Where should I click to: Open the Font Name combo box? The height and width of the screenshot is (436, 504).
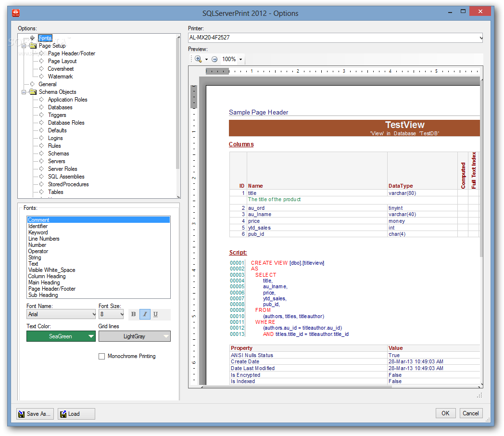tap(62, 314)
